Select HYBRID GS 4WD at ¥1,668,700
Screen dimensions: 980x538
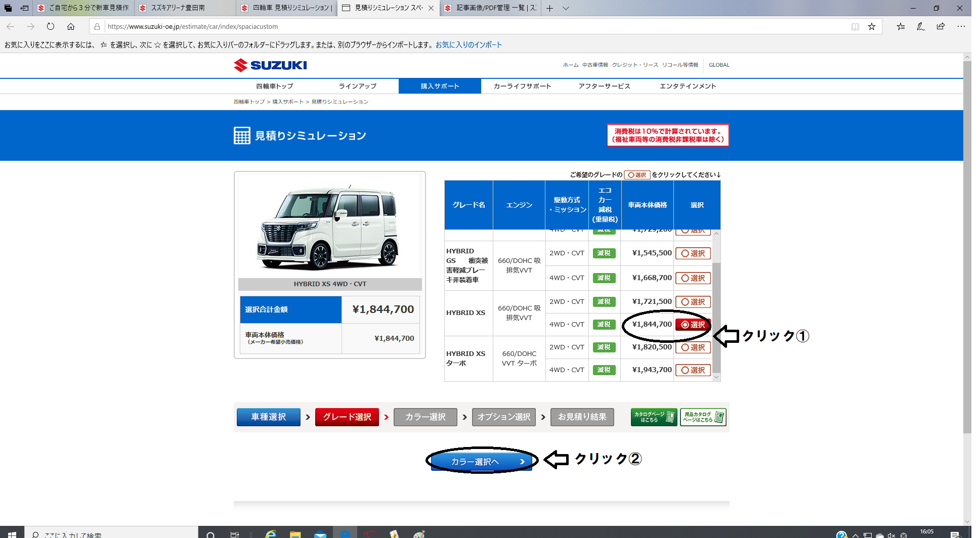[693, 278]
